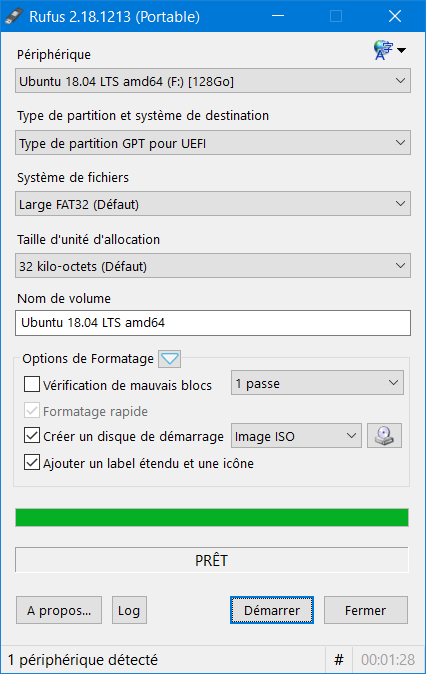Screen dimensions: 426x674
Task: Open the Périphérique device dropdown
Action: point(213,81)
